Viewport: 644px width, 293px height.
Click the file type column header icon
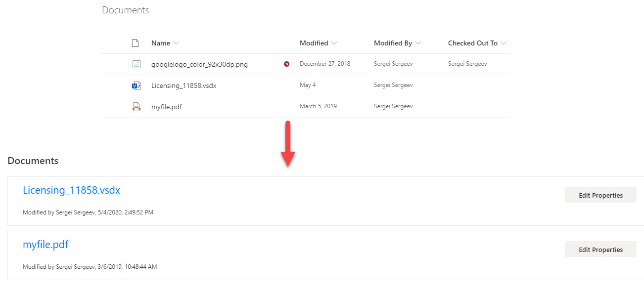(135, 43)
